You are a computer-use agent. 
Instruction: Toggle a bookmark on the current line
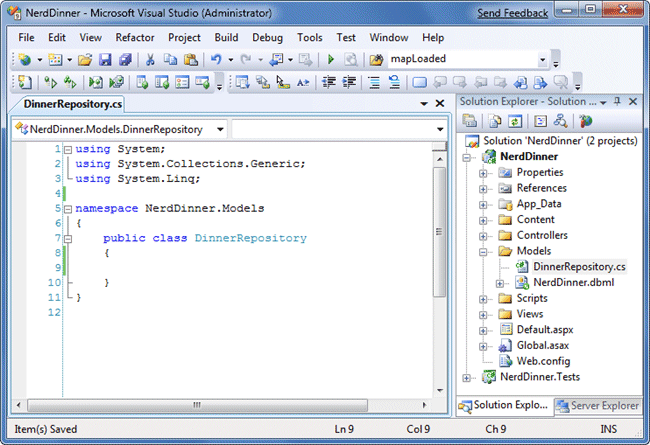pyautogui.click(x=420, y=82)
